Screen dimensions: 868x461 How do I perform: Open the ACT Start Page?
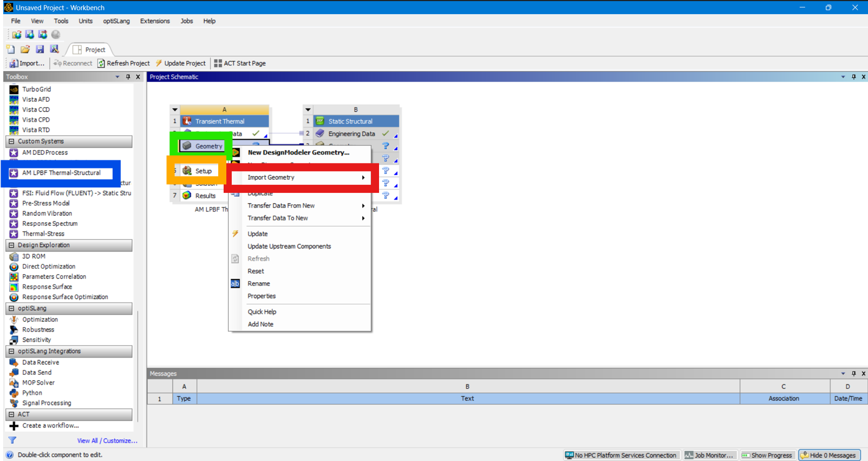pyautogui.click(x=240, y=63)
